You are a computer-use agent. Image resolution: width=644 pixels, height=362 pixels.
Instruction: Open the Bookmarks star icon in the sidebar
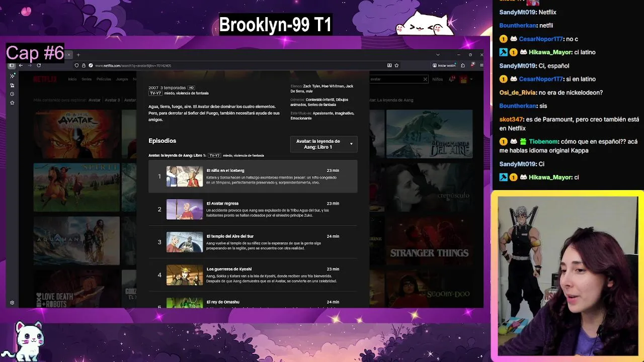coord(12,103)
